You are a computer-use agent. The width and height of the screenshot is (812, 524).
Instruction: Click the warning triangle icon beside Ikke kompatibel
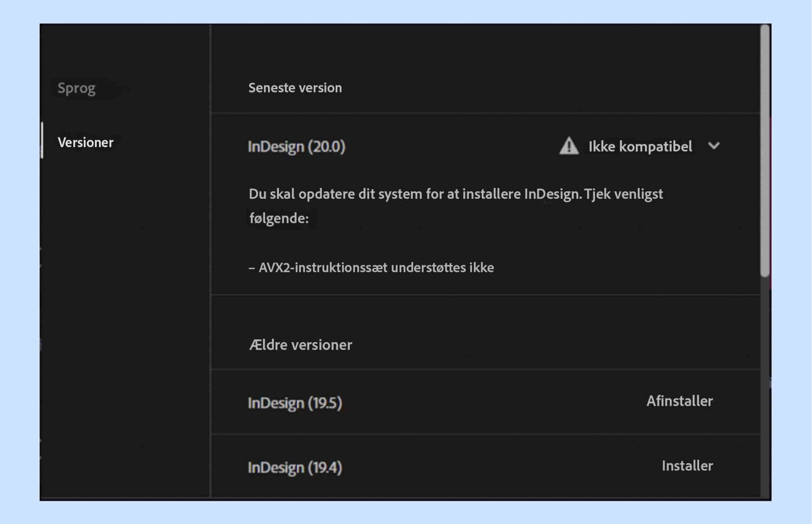click(x=568, y=146)
